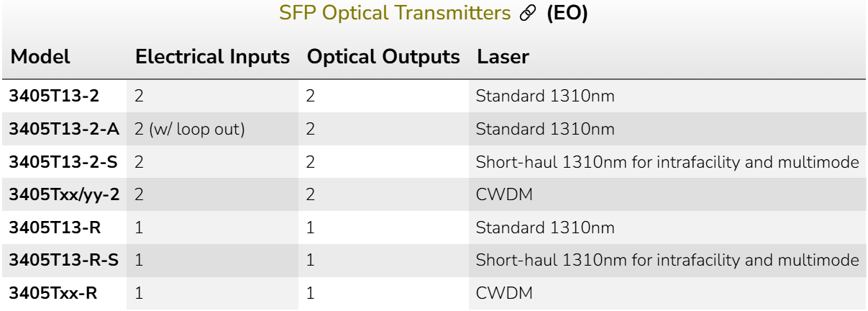This screenshot has height=311, width=868.
Task: Click the Laser column header
Action: click(503, 57)
